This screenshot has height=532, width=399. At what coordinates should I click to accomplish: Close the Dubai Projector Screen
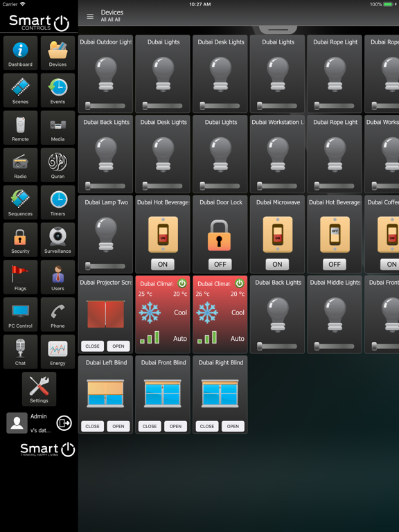pyautogui.click(x=92, y=346)
